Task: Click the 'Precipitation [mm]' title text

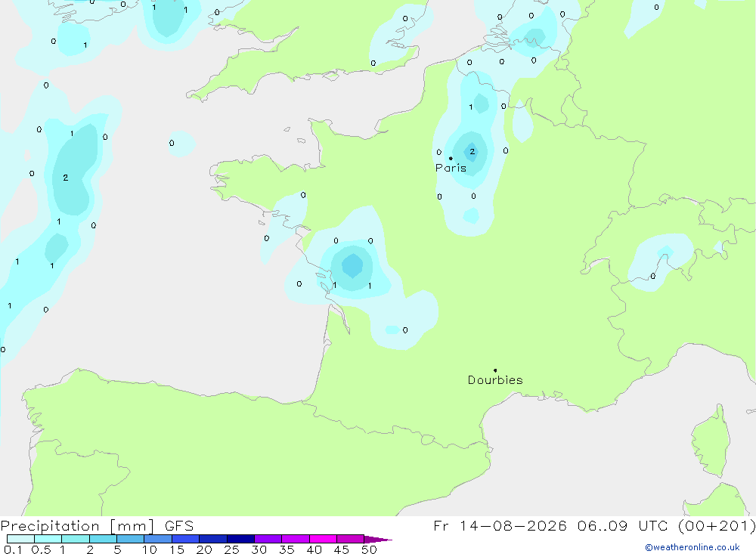Action: point(77,526)
